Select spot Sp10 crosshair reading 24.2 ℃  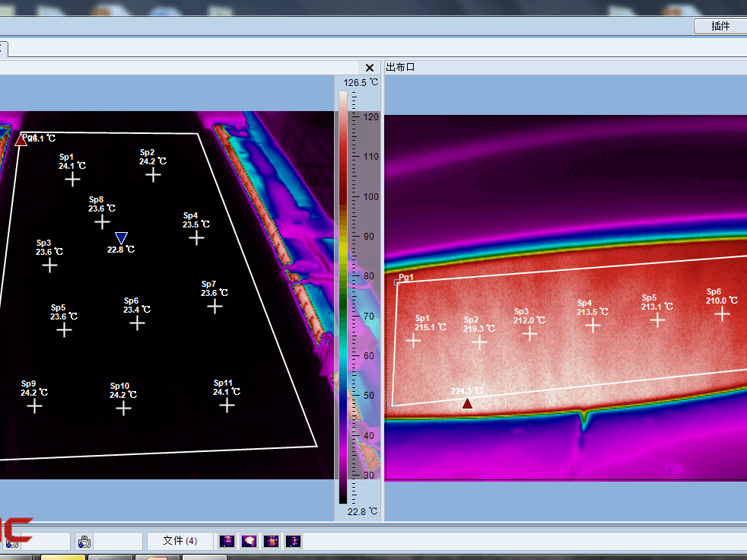[x=123, y=408]
